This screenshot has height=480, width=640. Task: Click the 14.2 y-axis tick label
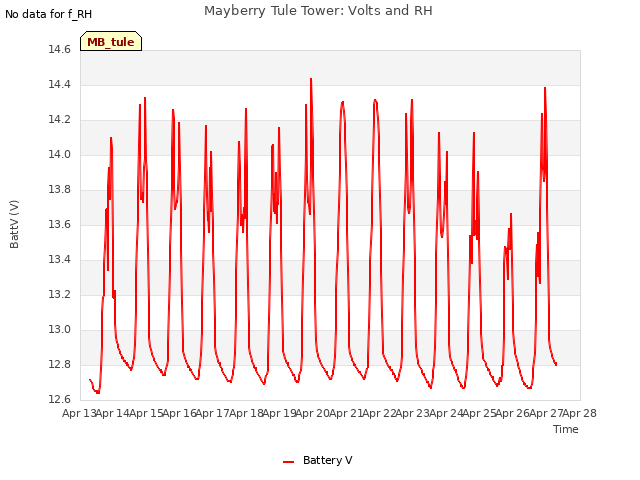59,120
